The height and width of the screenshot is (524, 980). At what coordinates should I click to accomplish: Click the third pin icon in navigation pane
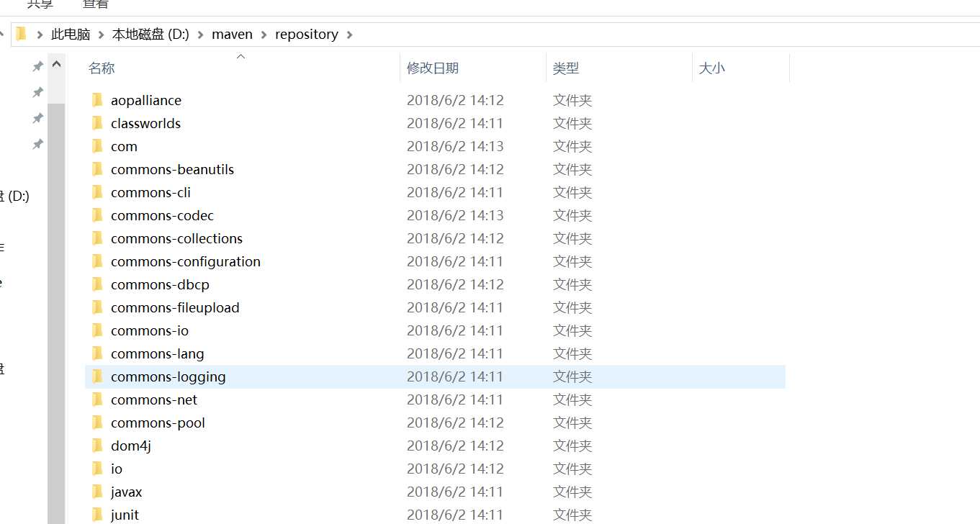37,118
